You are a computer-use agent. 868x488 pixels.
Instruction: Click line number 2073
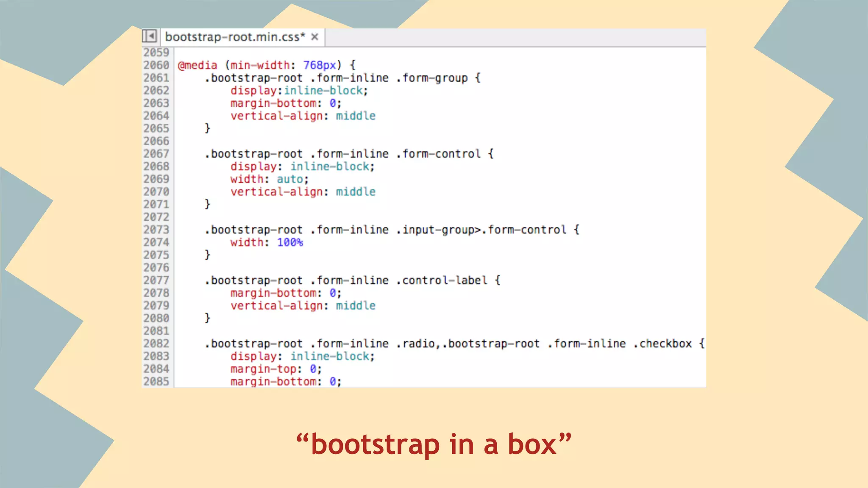[x=156, y=230]
